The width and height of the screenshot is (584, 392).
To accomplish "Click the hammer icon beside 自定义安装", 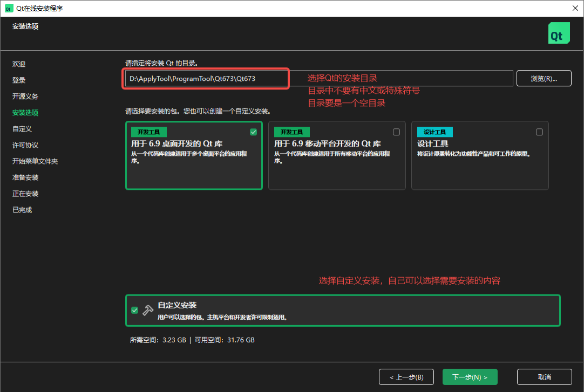I will click(x=148, y=310).
